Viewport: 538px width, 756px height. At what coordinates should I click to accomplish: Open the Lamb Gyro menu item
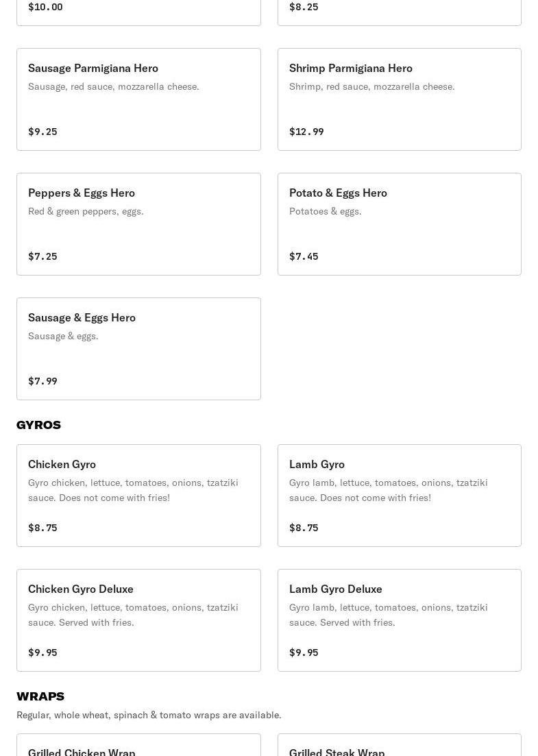[399, 496]
